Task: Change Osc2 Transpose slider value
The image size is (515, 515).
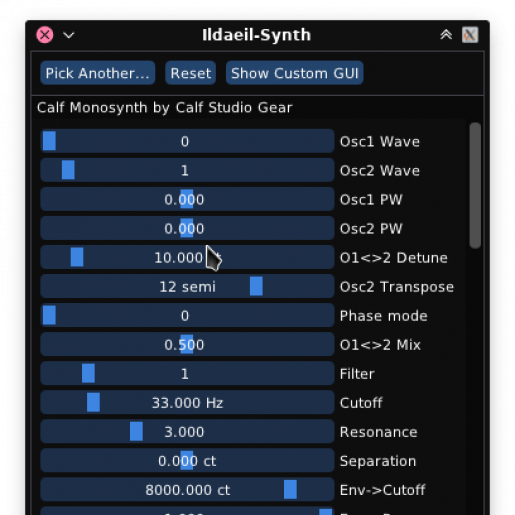Action: point(187,286)
